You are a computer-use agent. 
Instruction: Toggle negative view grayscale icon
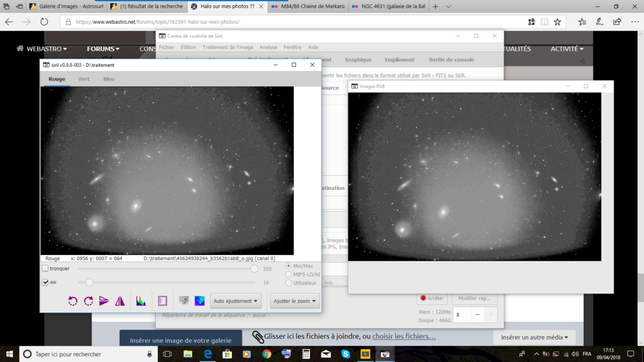point(184,301)
